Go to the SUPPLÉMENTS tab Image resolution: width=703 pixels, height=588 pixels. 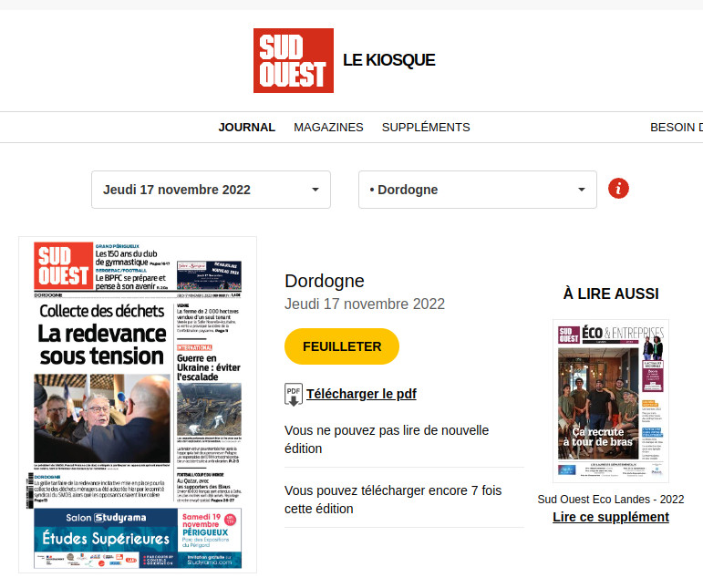[x=426, y=128]
